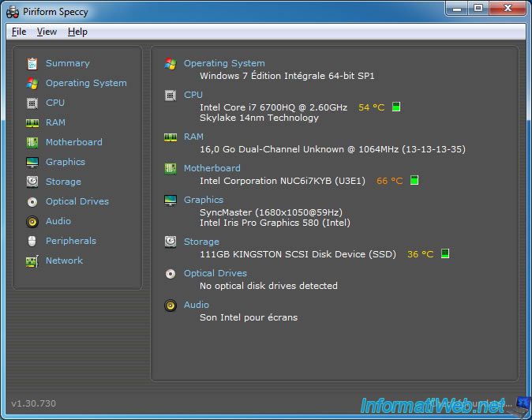
Task: Click the Windows 7 Édition Intégrale text
Action: [287, 76]
